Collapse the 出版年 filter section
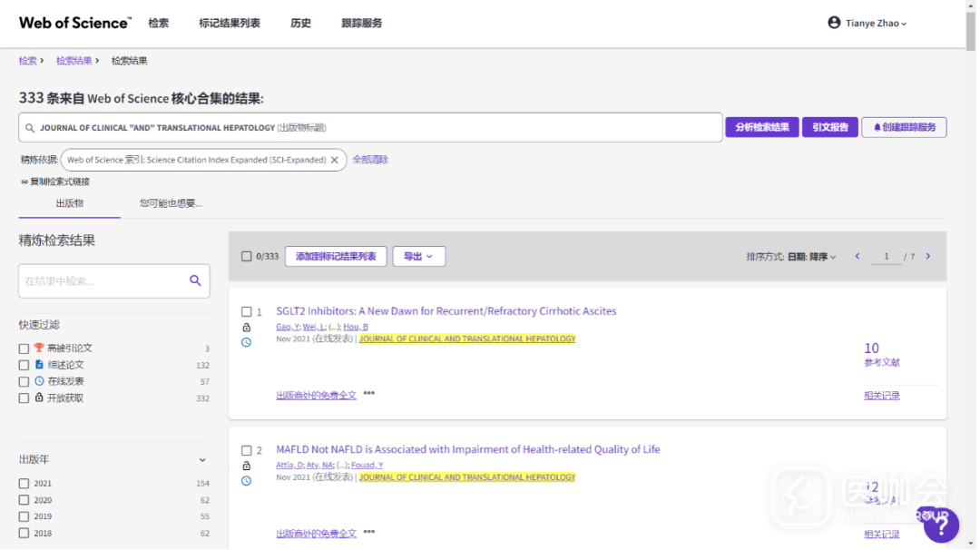Screen dimensions: 980x550 point(202,460)
